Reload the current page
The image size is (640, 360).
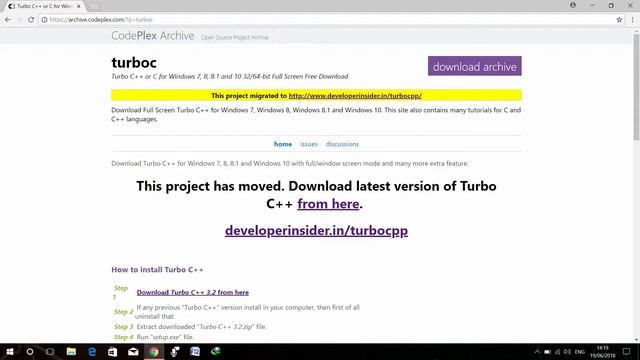31,20
